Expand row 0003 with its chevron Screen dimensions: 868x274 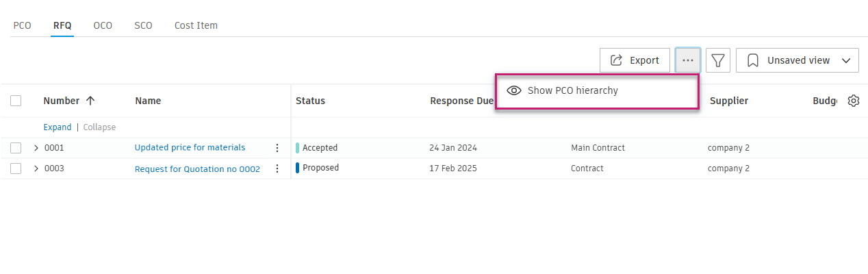36,169
